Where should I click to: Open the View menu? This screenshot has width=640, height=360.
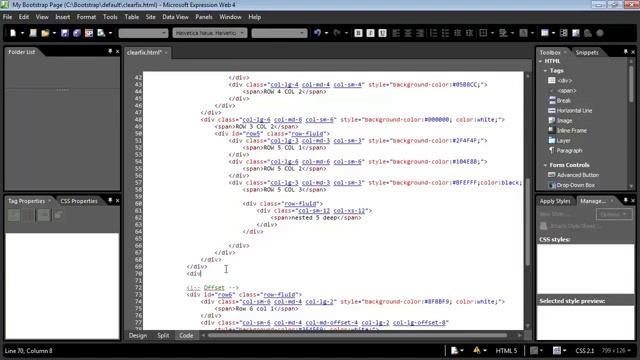42,17
